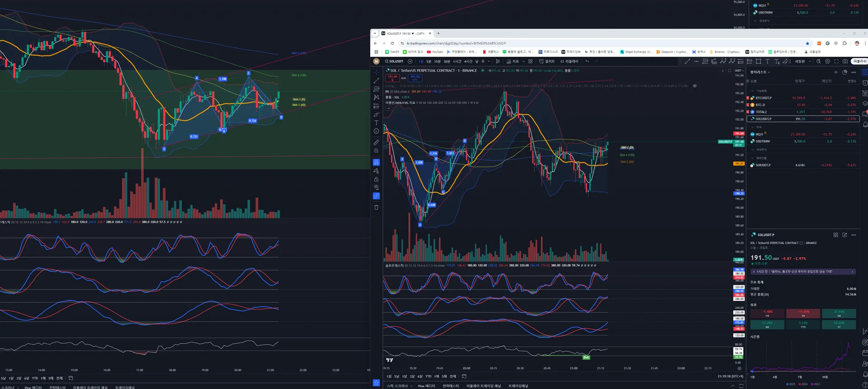The width and height of the screenshot is (868, 389).
Task: Click the trash icon to remove drawings
Action: tap(376, 207)
